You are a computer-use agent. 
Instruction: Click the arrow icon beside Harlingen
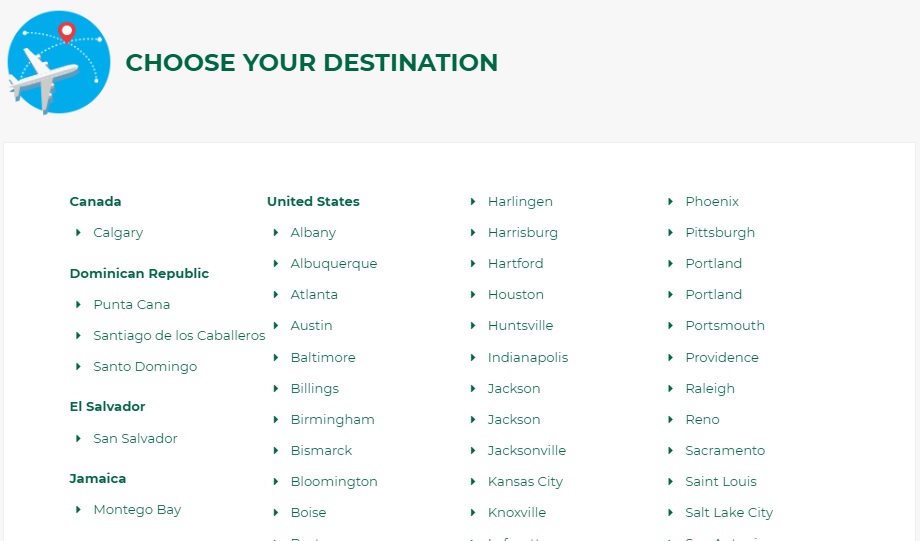click(473, 202)
